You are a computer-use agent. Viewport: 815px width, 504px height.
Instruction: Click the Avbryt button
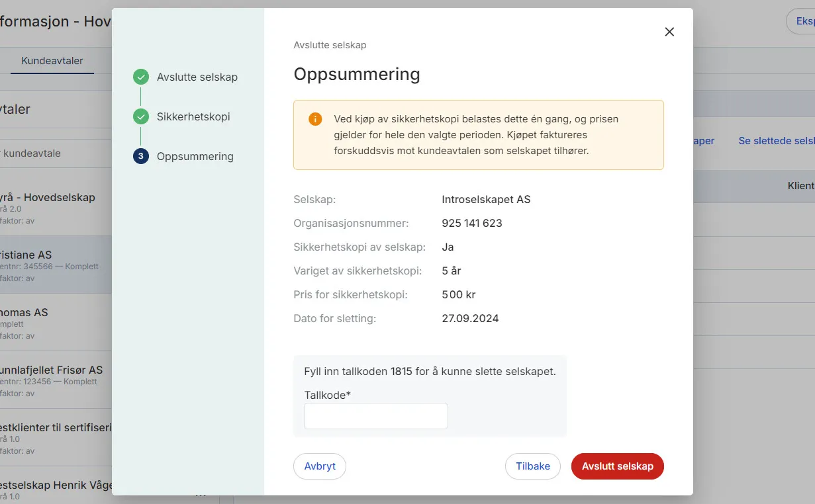pos(320,466)
